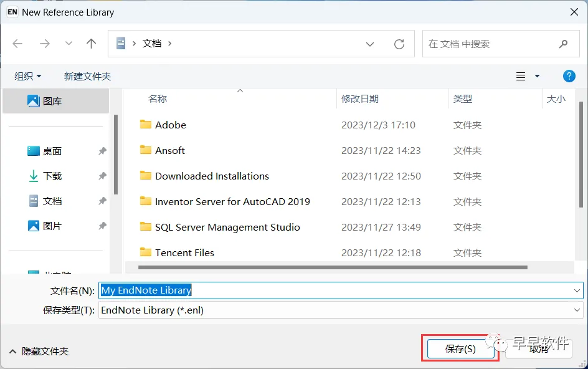Image resolution: width=588 pixels, height=369 pixels.
Task: Click the up-one-level arrow
Action: 92,44
